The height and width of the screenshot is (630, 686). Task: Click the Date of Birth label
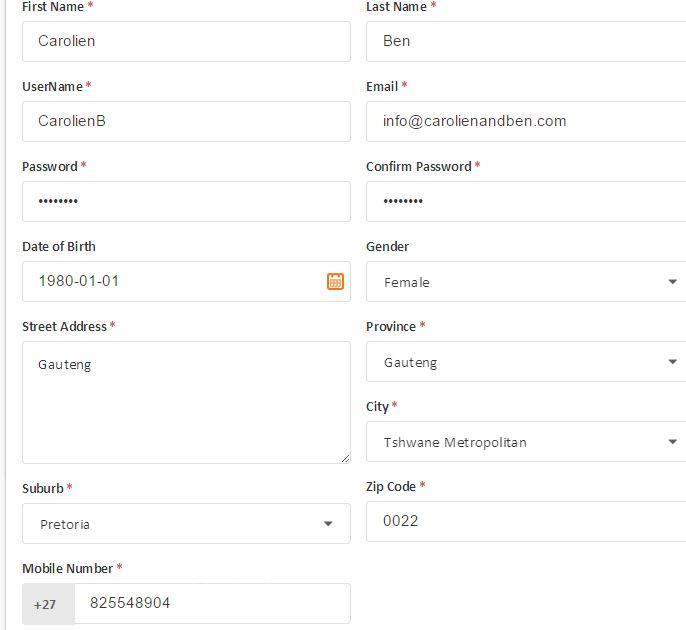[59, 246]
